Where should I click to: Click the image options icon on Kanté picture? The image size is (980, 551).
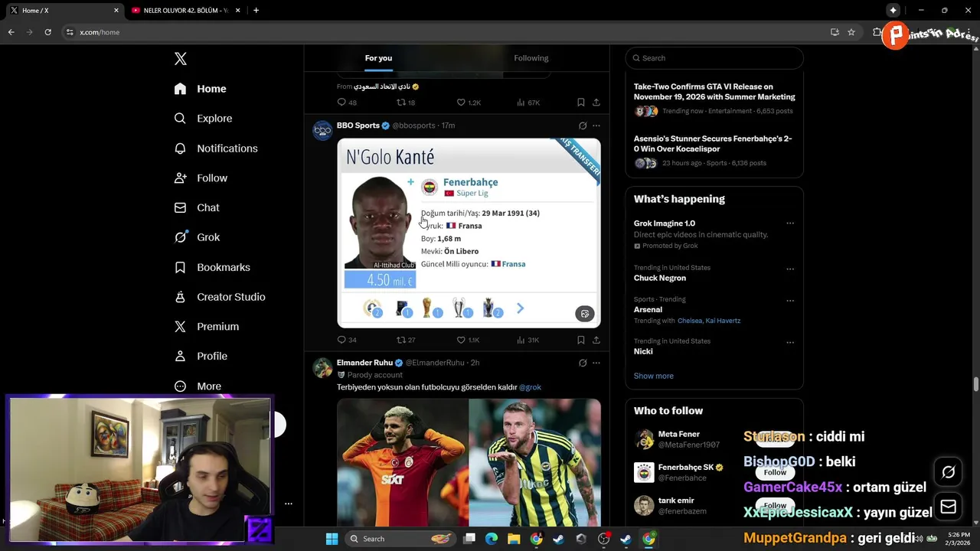pyautogui.click(x=585, y=314)
